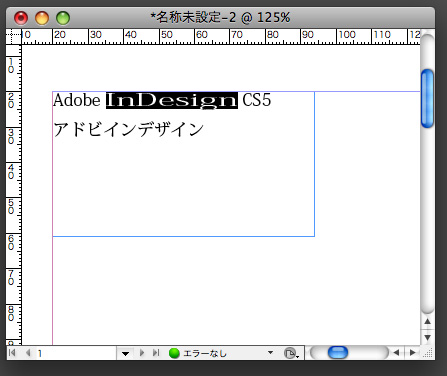The width and height of the screenshot is (447, 376).
Task: Click the vertical scroll down arrow
Action: point(427,337)
